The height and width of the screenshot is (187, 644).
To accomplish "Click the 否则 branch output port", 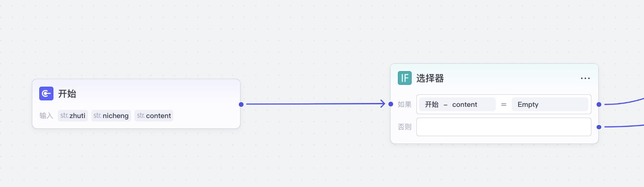I will (x=599, y=127).
